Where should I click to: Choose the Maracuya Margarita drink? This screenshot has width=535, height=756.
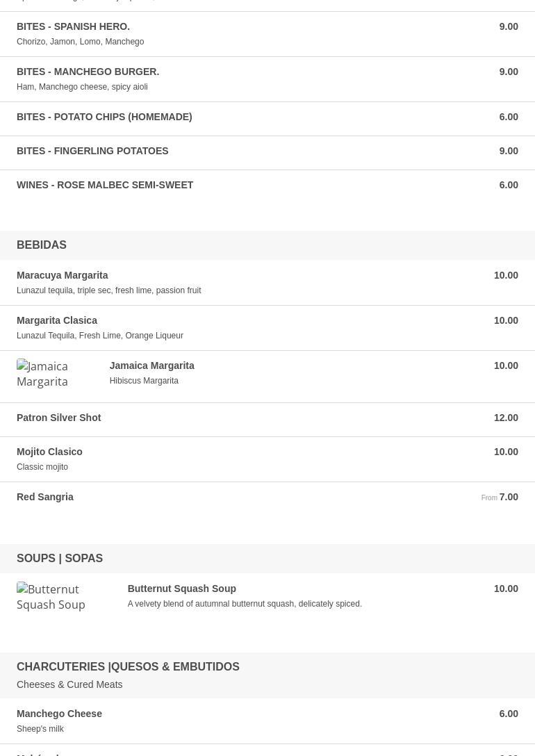coord(267,283)
